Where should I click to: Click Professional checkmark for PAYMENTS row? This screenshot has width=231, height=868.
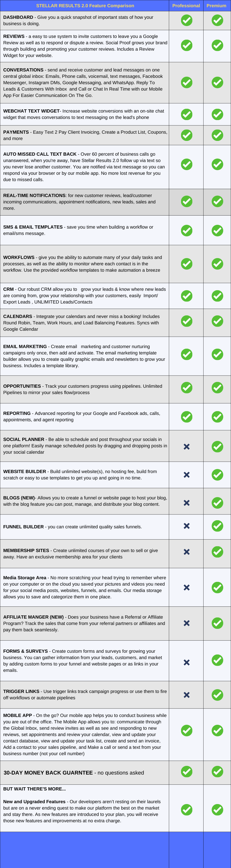187,135
